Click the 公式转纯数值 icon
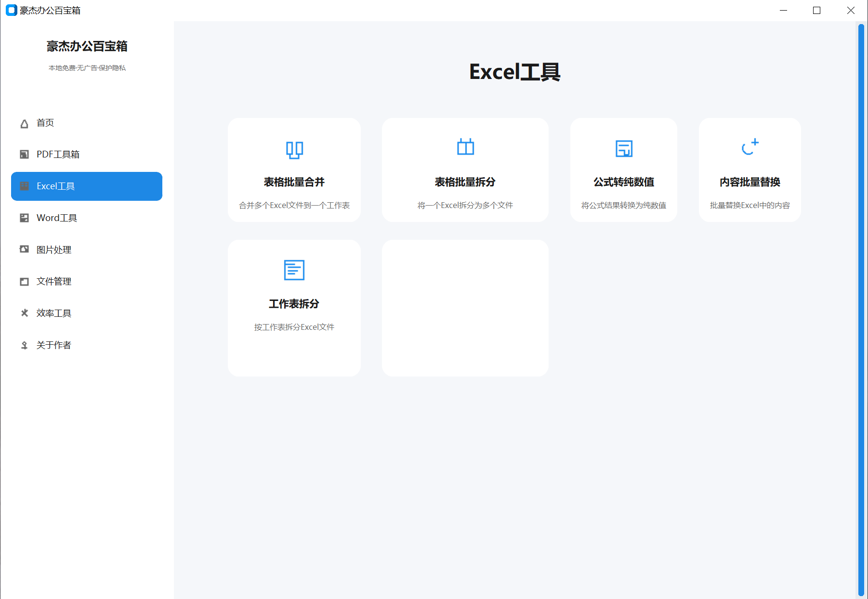 pos(624,148)
